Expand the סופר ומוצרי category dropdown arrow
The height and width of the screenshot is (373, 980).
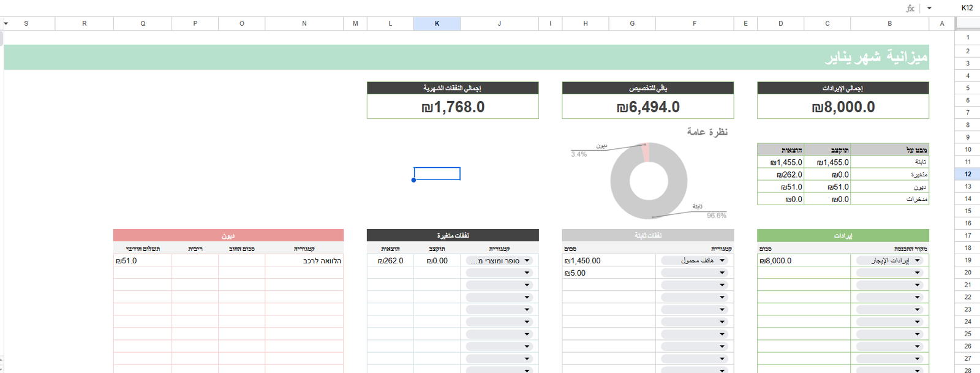tap(527, 260)
